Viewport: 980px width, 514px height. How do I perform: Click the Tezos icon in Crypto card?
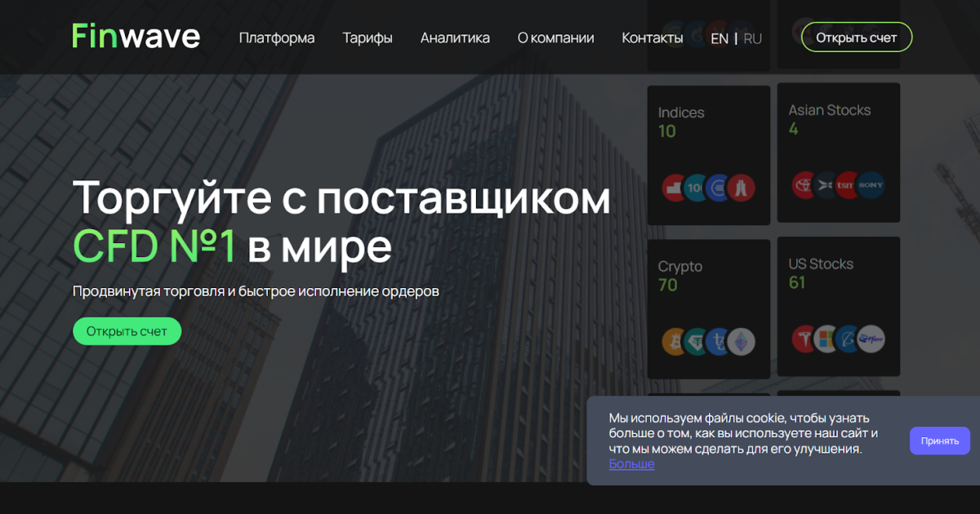(719, 341)
